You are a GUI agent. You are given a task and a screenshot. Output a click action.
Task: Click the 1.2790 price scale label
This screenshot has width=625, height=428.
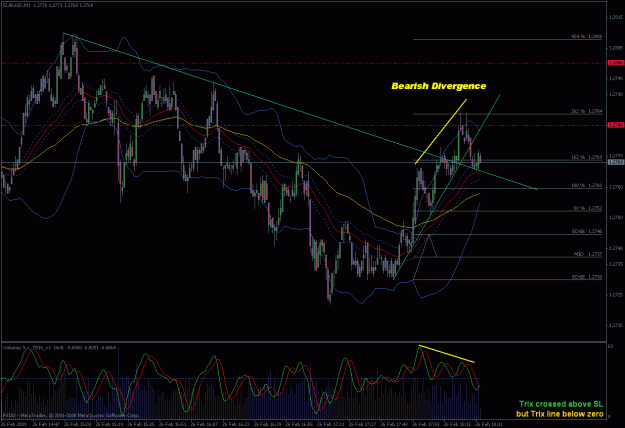(x=616, y=94)
